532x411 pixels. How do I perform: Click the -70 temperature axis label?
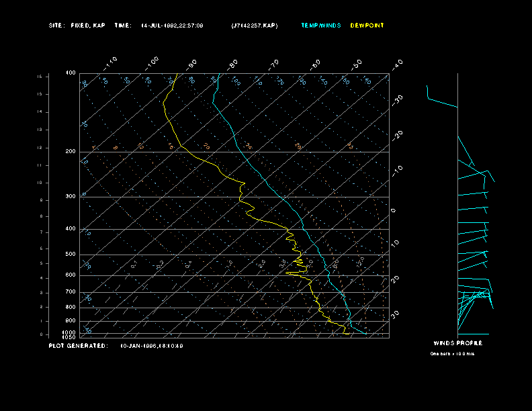point(273,64)
